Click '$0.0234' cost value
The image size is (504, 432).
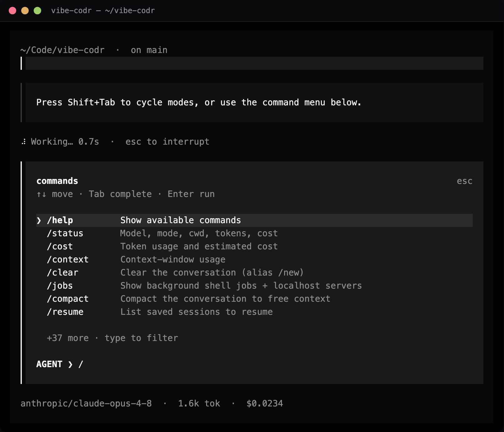(264, 404)
